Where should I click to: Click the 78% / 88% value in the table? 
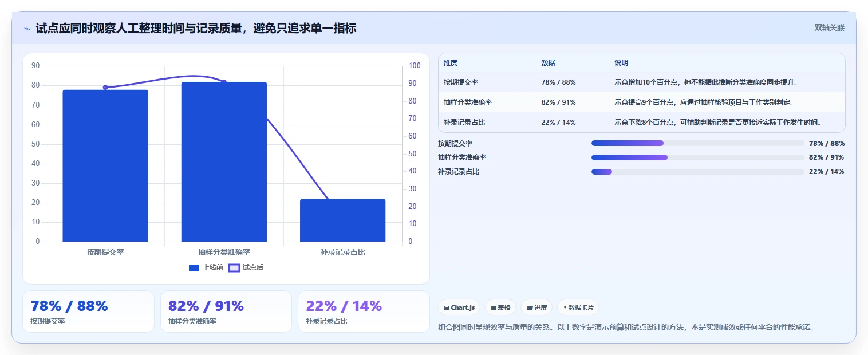558,82
